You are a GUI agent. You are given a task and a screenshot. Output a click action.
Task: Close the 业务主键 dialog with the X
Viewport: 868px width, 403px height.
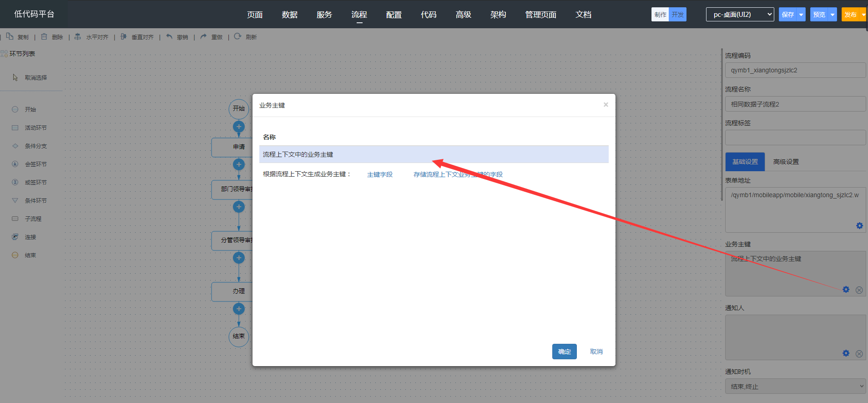click(606, 105)
